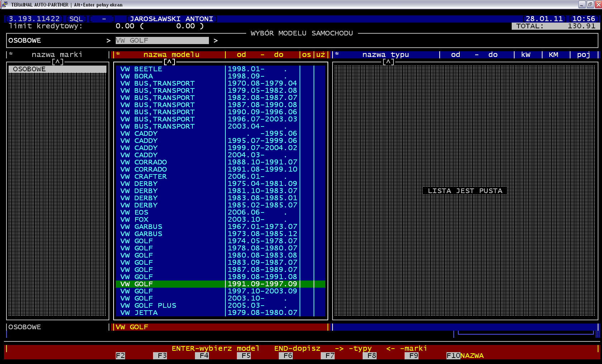Pick VW DERBY 1983.08-1985.01

point(220,198)
